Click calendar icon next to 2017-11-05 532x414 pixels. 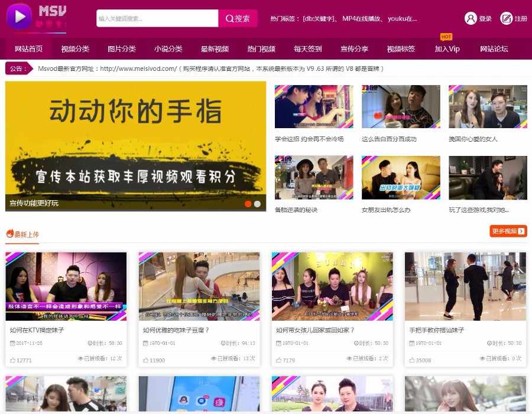12,343
